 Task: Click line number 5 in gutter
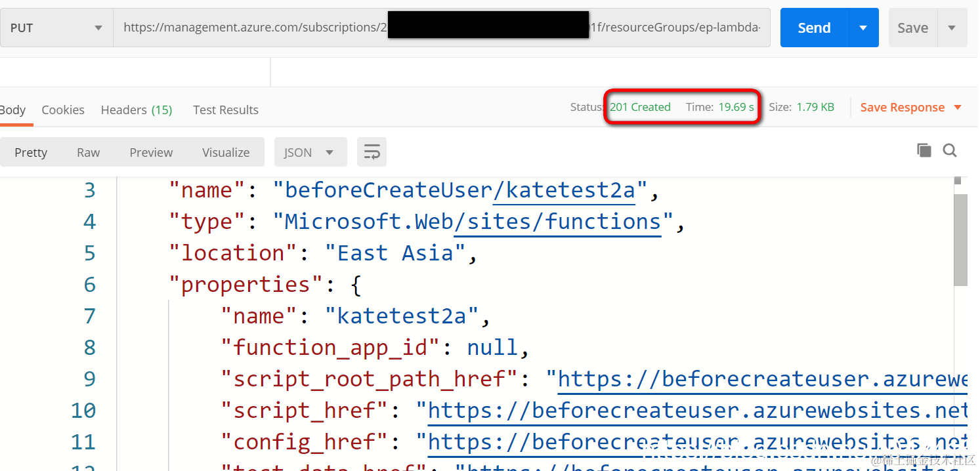coord(90,253)
